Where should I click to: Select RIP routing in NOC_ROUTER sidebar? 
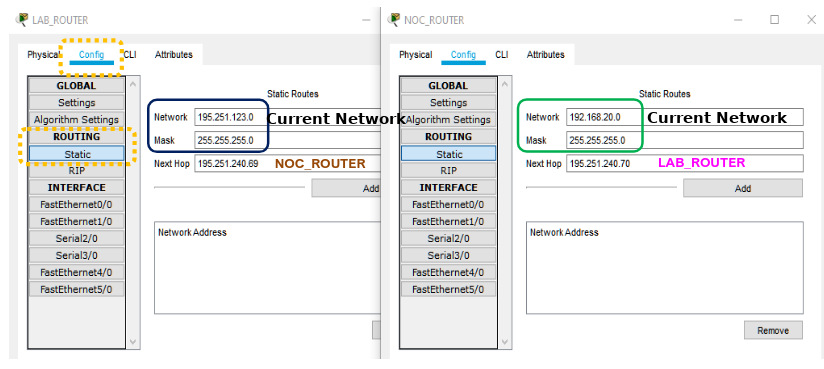[448, 171]
